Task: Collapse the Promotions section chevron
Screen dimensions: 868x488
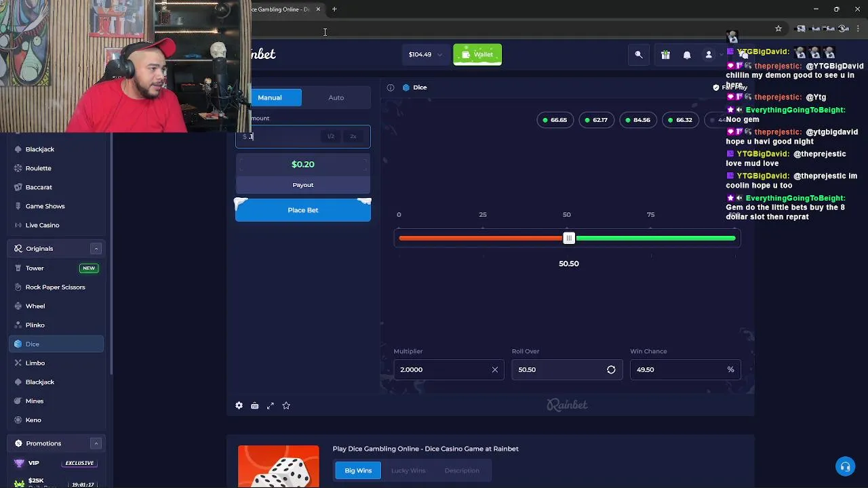Action: pyautogui.click(x=96, y=443)
